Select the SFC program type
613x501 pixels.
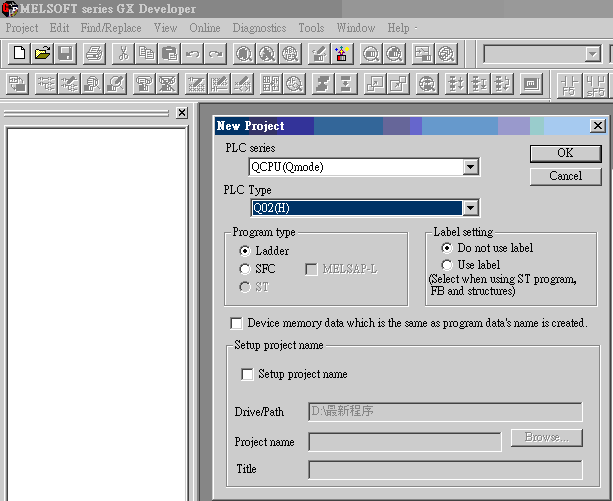click(x=245, y=269)
